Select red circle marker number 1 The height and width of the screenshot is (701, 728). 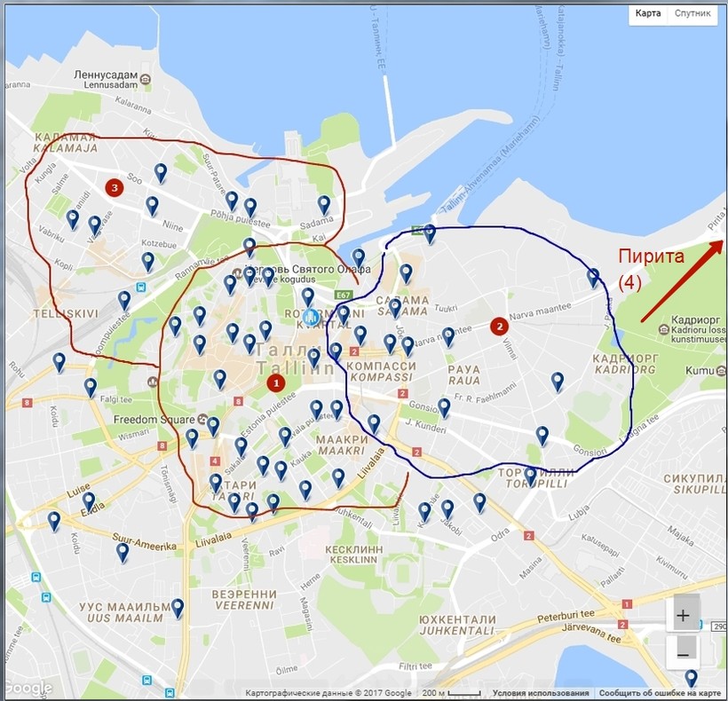(x=275, y=383)
